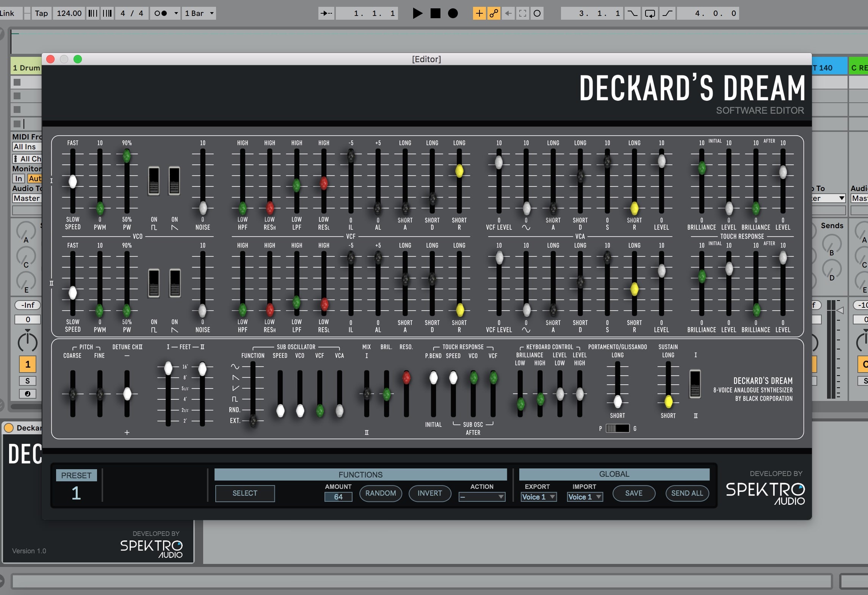Click the Send All button

point(687,493)
